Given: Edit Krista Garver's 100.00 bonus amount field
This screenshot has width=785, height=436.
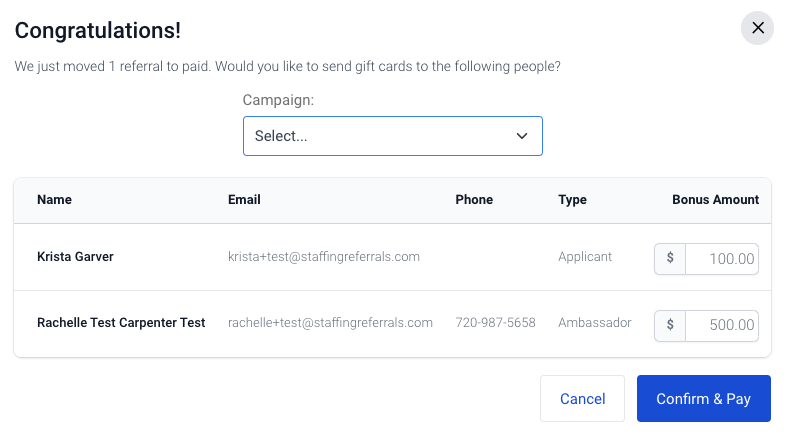Looking at the screenshot, I should pos(721,259).
